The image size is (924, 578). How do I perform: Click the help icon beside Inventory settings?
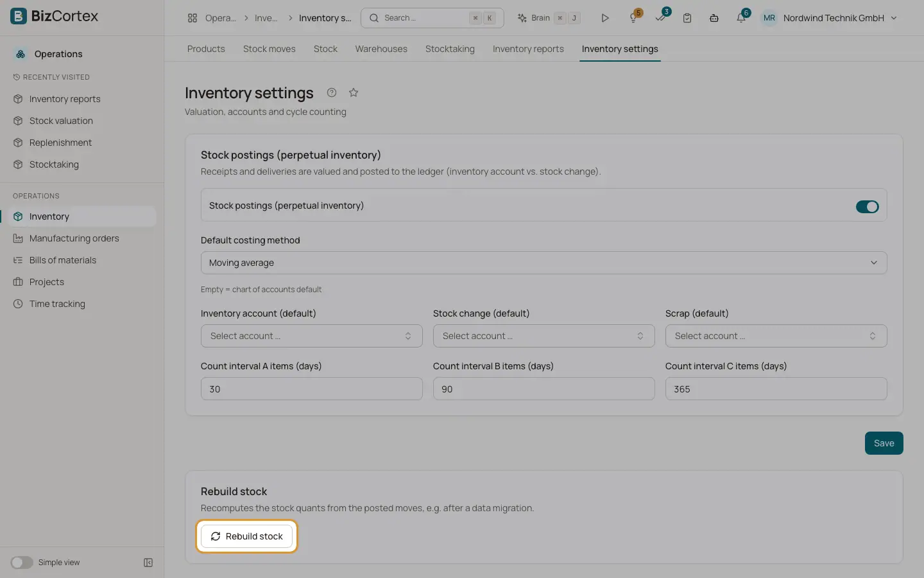click(x=332, y=92)
